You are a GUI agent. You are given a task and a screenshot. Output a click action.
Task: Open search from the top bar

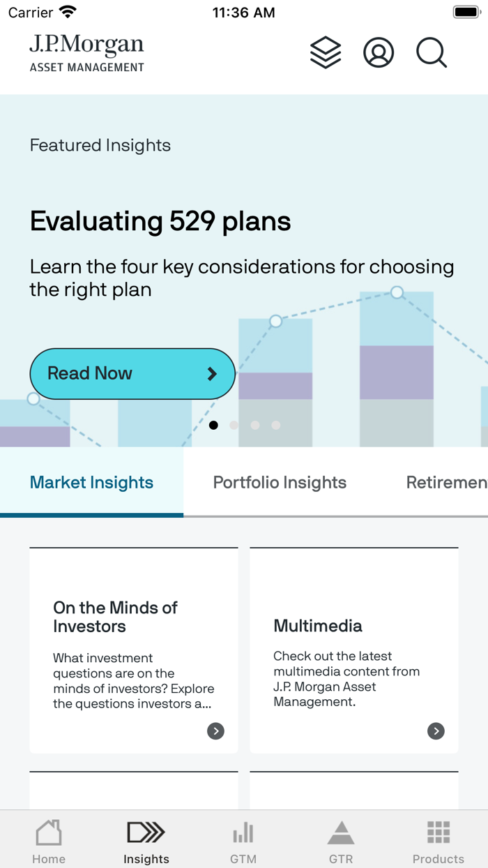(x=431, y=52)
